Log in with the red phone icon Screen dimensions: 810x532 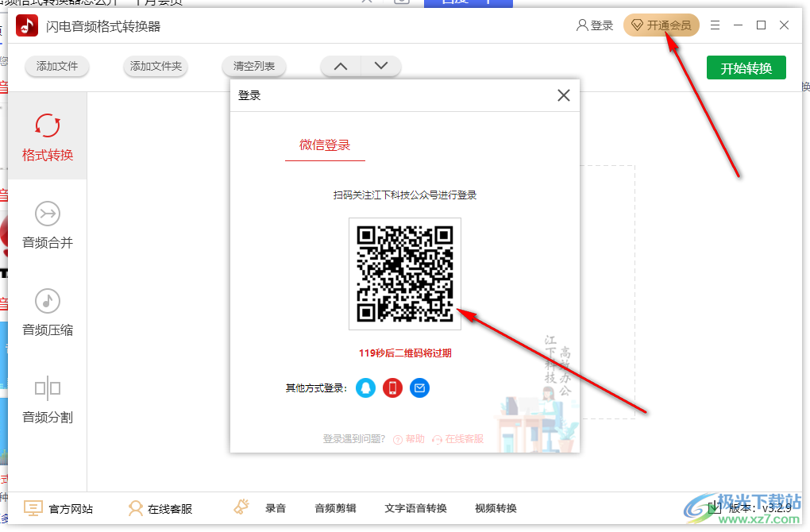[x=392, y=388]
